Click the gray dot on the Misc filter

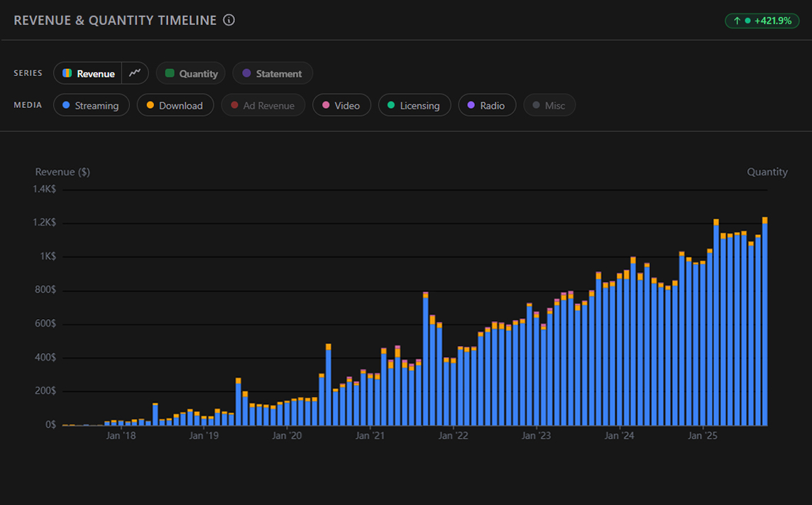click(534, 105)
